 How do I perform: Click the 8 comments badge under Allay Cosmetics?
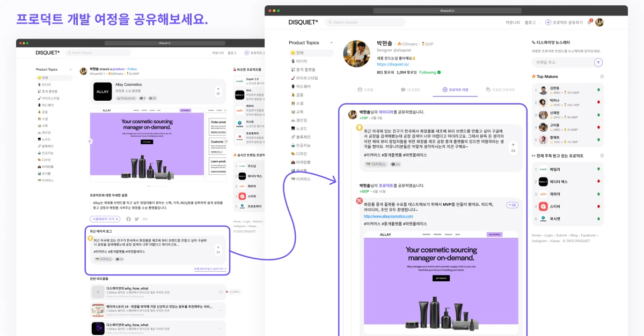[142, 99]
